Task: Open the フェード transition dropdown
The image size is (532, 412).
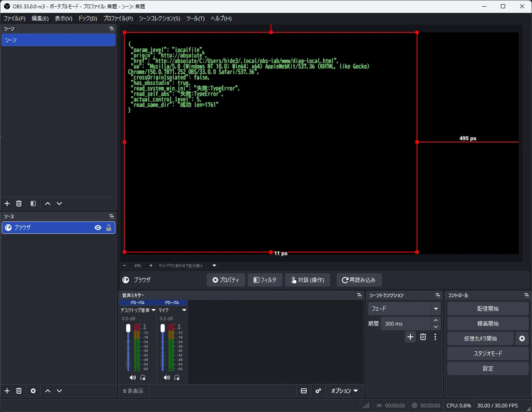Action: pos(436,309)
